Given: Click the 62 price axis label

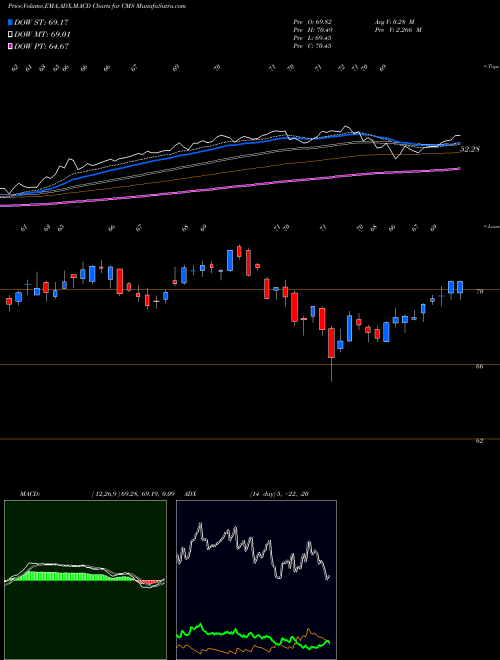Looking at the screenshot, I should (479, 441).
